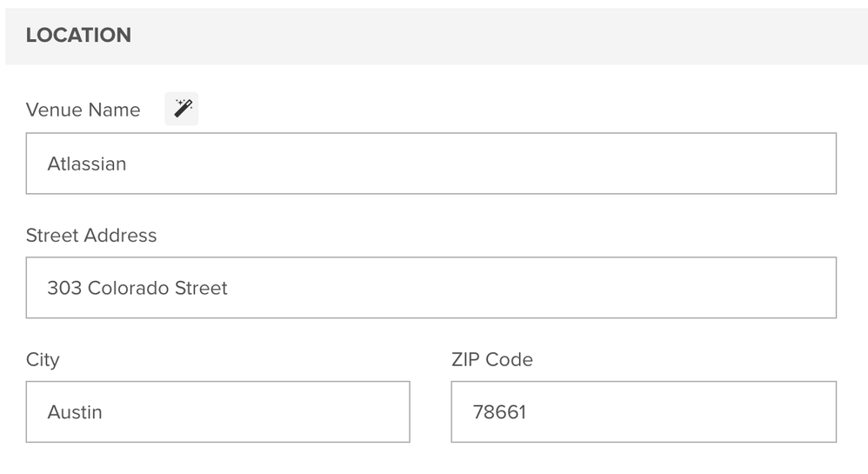Screen dimensions: 868x474
Task: Click the word Street inside the address value
Action: 201,288
